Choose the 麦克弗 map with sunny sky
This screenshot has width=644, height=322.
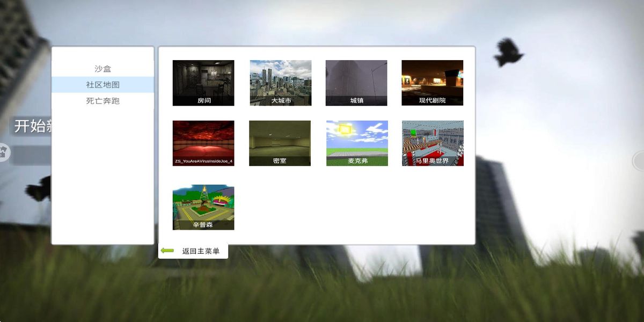pos(356,142)
